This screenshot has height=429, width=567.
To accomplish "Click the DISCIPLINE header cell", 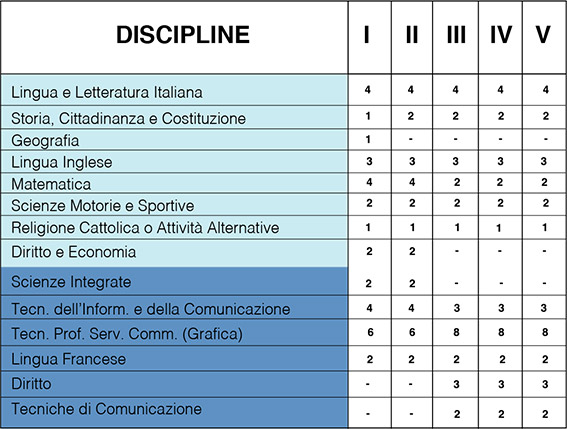I will (174, 37).
